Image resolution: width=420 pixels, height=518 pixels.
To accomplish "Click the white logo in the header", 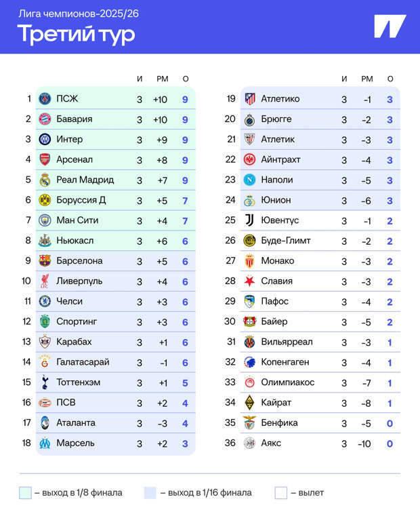I will tap(390, 26).
